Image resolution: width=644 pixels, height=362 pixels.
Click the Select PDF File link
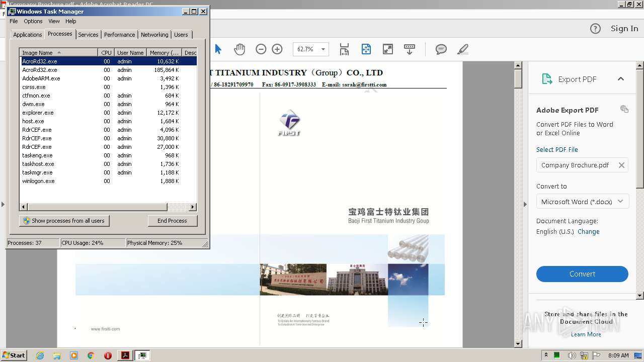[557, 149]
